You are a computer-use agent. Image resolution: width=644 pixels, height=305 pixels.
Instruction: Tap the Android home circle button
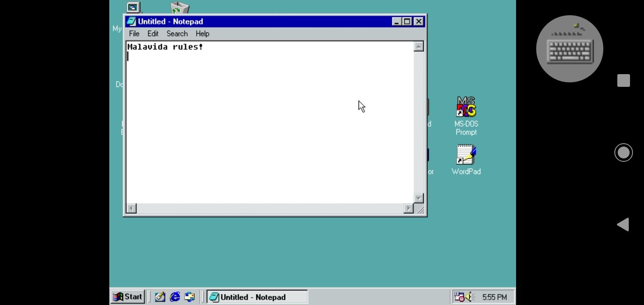click(624, 152)
